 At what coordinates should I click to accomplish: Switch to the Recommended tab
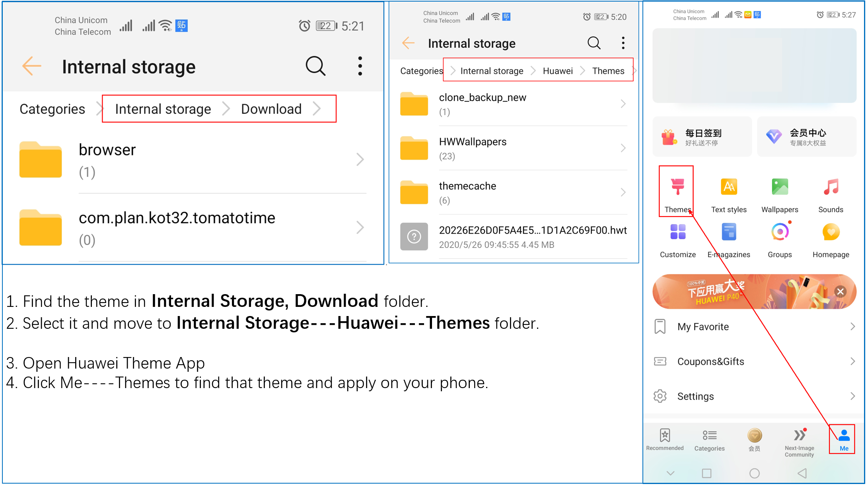coord(664,440)
